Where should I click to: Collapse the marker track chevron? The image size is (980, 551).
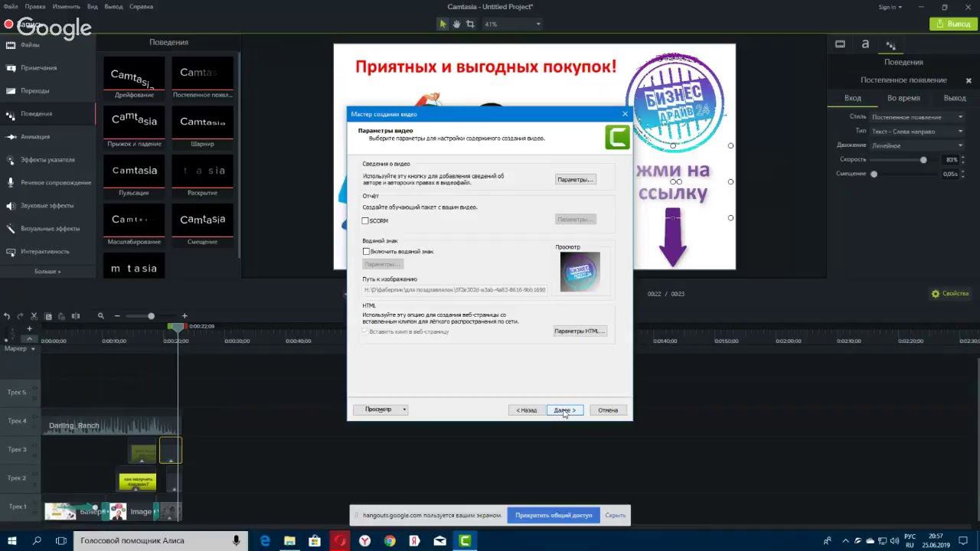click(x=29, y=338)
